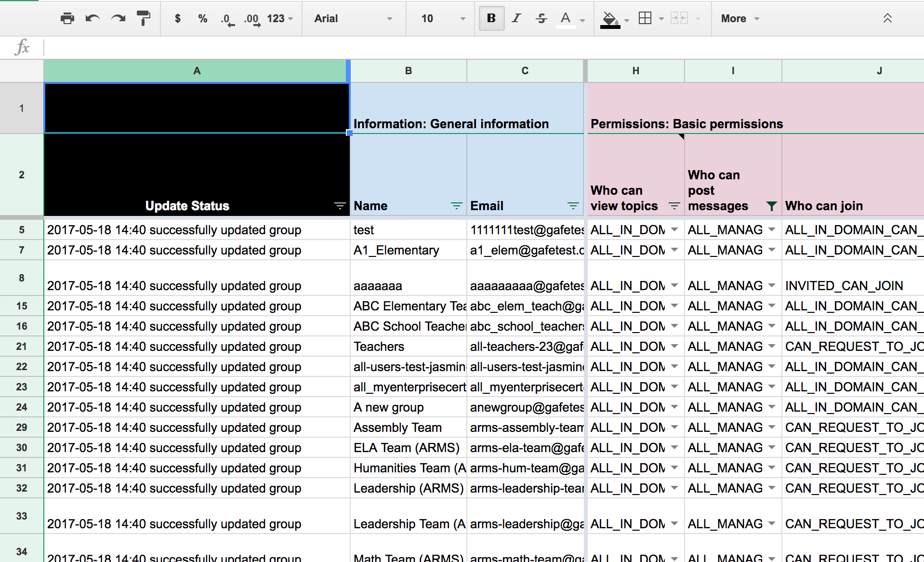
Task: Click into the formula bar
Action: (482, 48)
